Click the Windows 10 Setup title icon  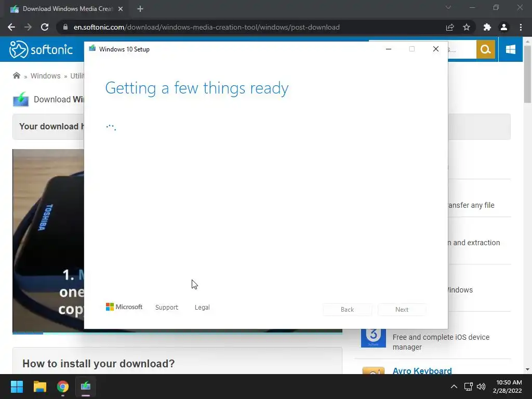point(92,48)
